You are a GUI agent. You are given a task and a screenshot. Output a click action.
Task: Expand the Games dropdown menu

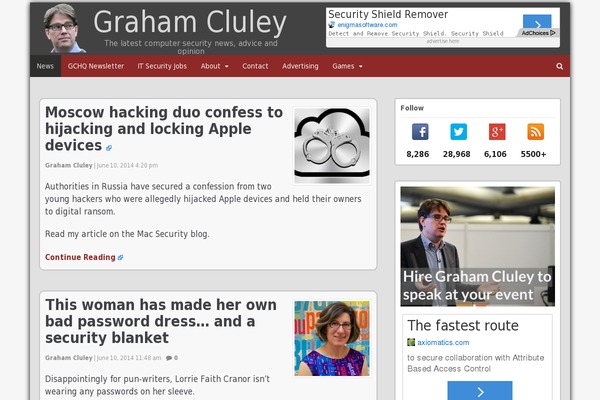pos(347,66)
